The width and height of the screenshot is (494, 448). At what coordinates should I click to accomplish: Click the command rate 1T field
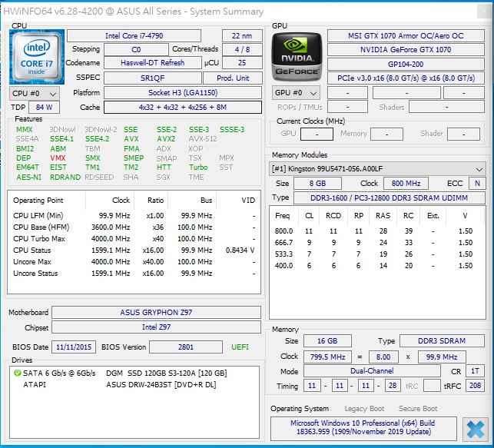pos(475,371)
